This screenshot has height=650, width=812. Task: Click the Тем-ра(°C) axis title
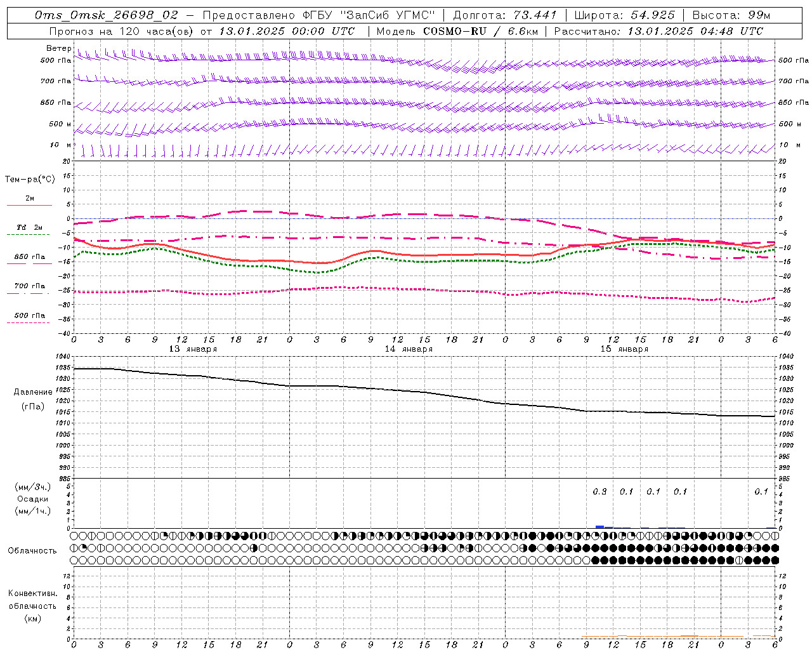30,180
